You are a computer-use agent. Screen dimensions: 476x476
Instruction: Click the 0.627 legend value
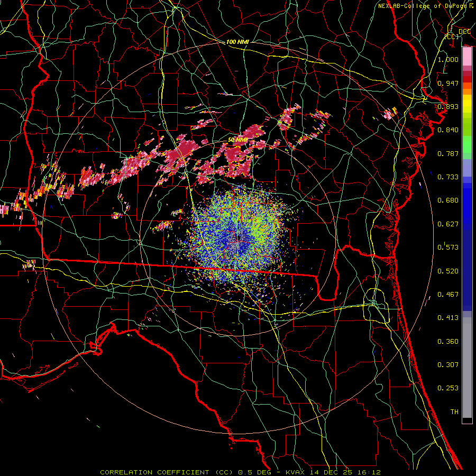point(448,224)
